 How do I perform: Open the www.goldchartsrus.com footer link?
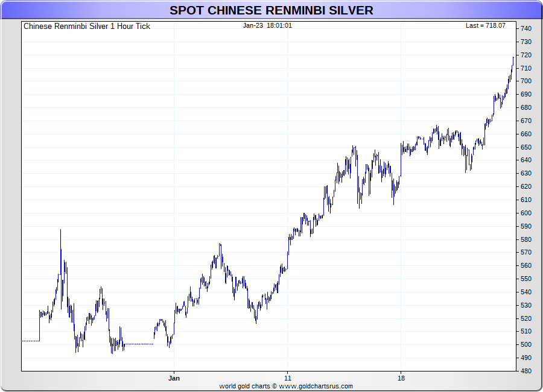pos(316,386)
